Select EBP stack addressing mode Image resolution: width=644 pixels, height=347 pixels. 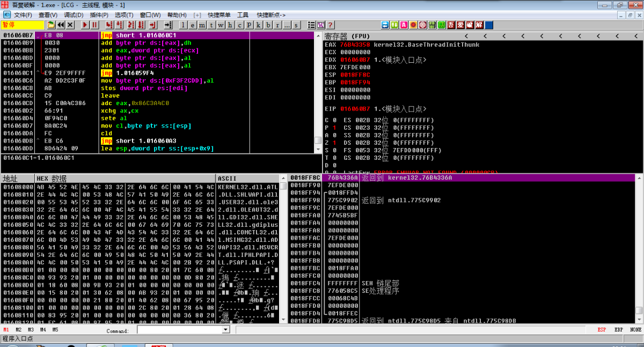[619, 330]
